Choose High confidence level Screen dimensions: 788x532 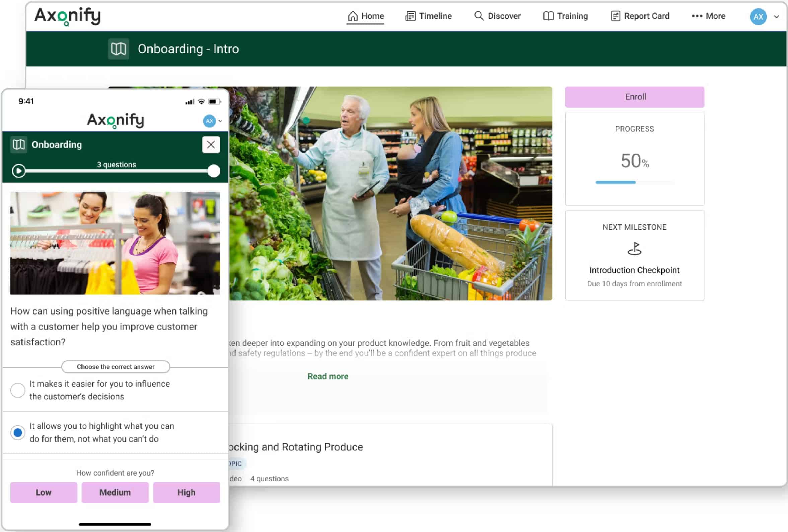[x=186, y=493]
